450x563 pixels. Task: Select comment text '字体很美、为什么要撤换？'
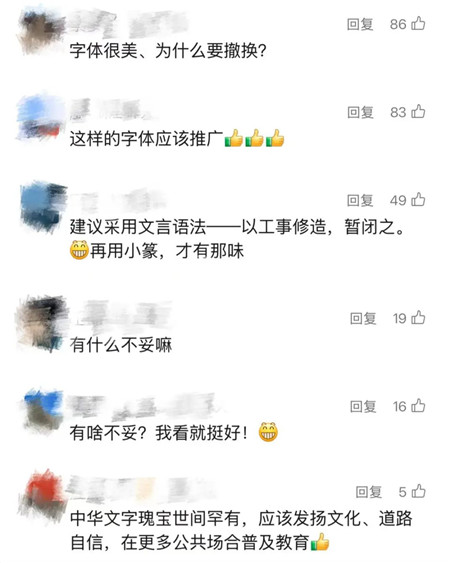(x=168, y=51)
